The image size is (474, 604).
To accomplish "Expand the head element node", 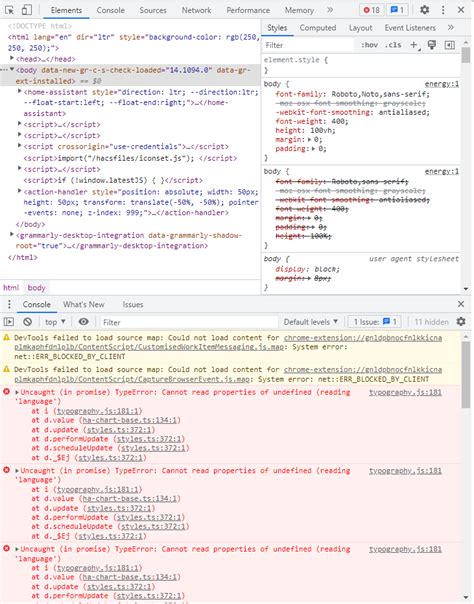I will 12,59.
